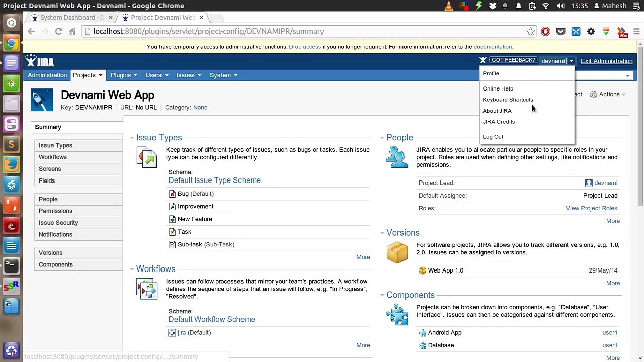Click the Versions box icon

point(397,253)
